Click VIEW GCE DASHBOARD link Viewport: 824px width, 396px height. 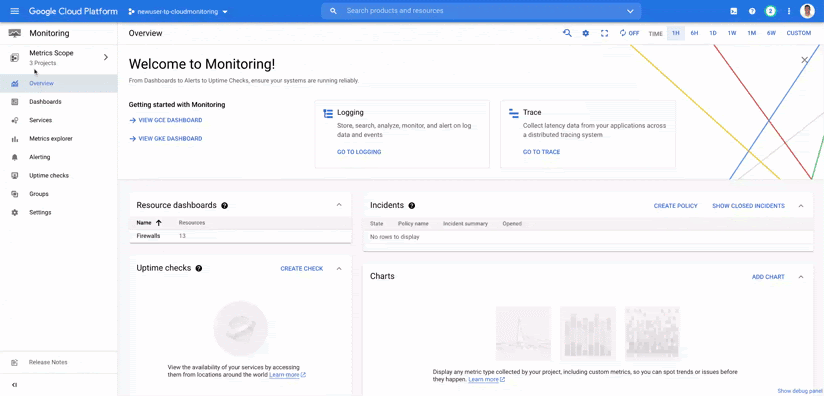(166, 120)
